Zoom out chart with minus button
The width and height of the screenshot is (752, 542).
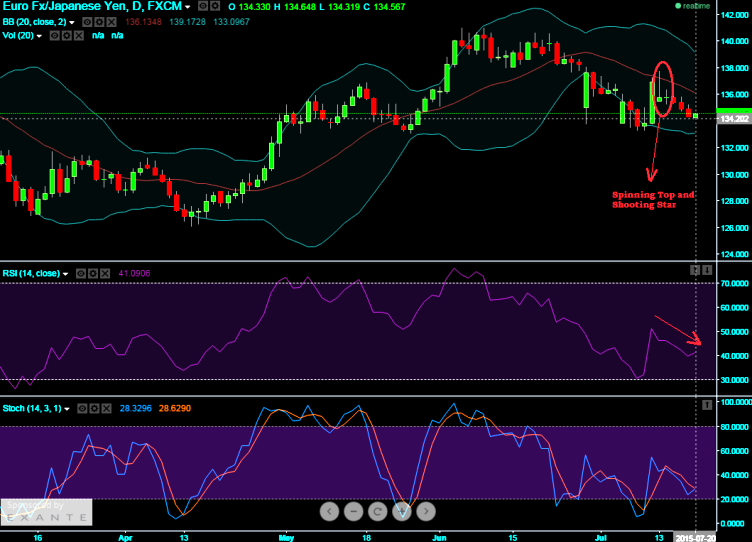coord(353,511)
